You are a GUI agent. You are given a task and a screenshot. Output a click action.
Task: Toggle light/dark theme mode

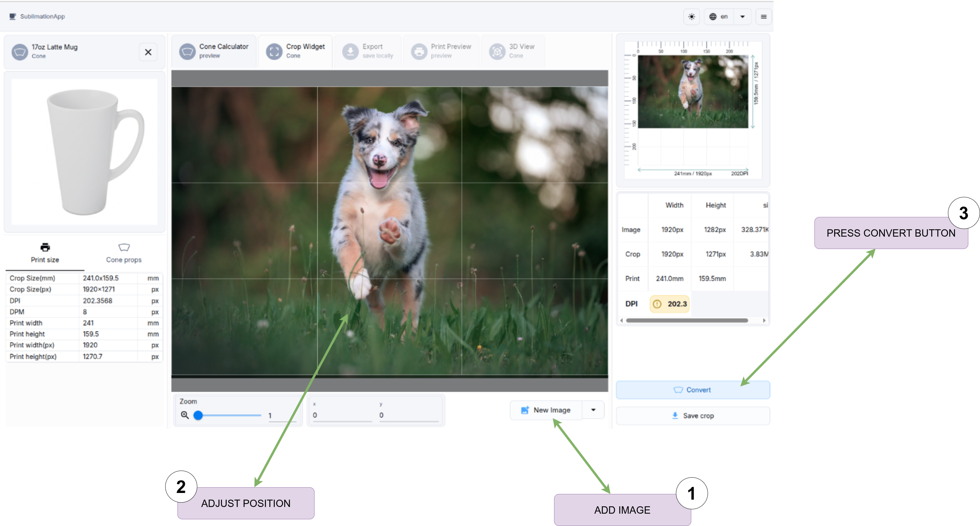pos(692,16)
